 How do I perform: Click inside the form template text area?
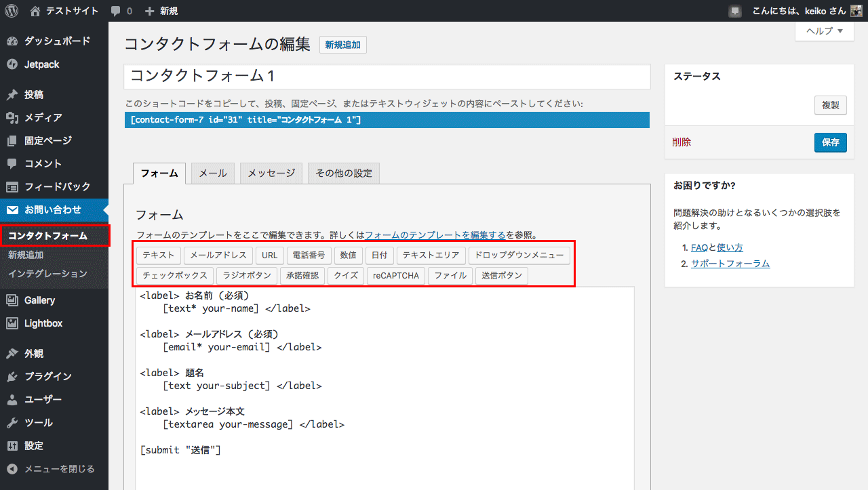384,388
